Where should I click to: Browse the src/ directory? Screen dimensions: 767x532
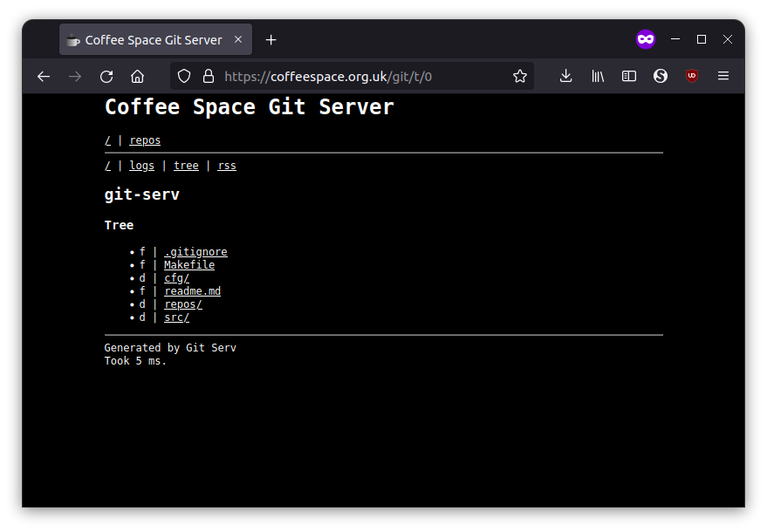click(x=176, y=317)
